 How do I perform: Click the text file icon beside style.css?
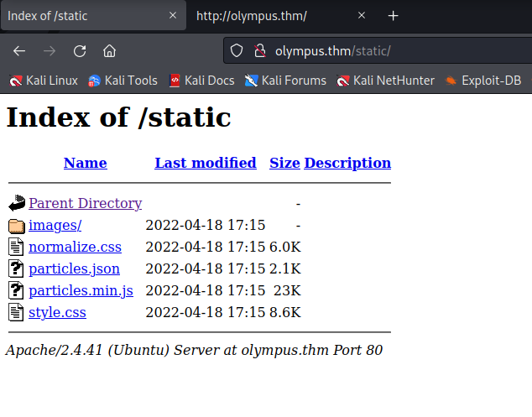point(16,312)
